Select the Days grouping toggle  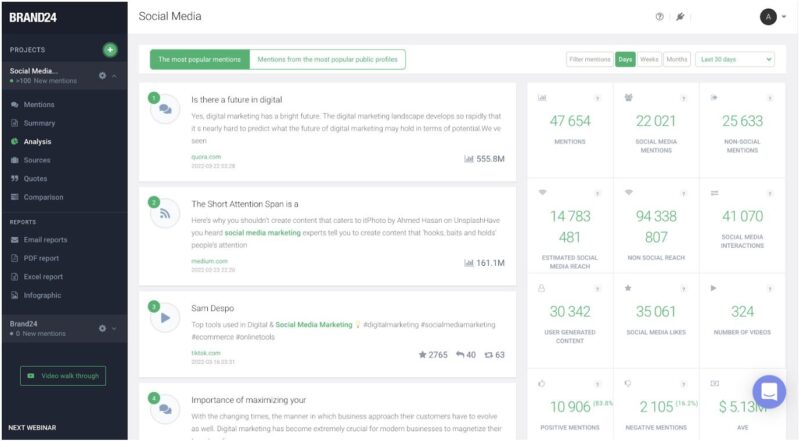625,59
